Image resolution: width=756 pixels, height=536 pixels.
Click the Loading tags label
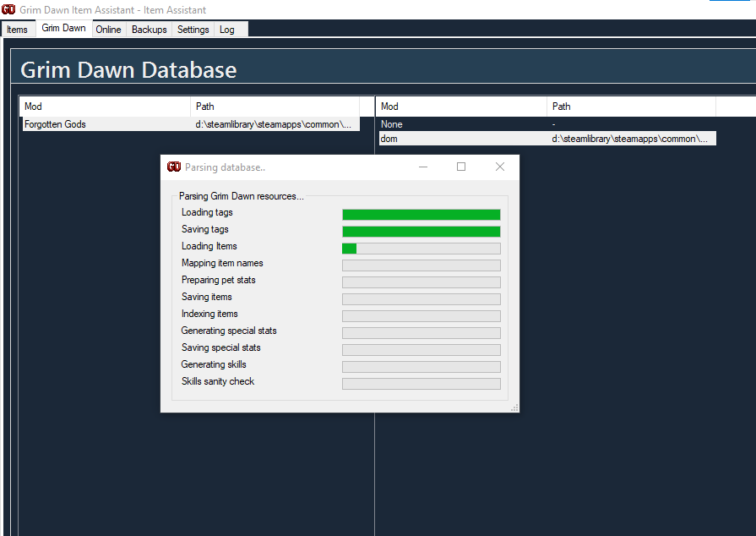click(207, 212)
